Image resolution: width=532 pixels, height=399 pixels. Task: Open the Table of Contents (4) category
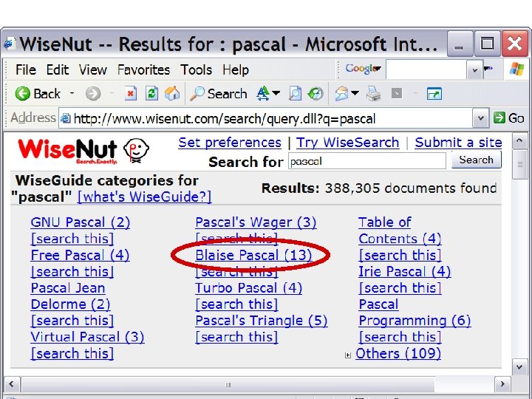pyautogui.click(x=400, y=231)
